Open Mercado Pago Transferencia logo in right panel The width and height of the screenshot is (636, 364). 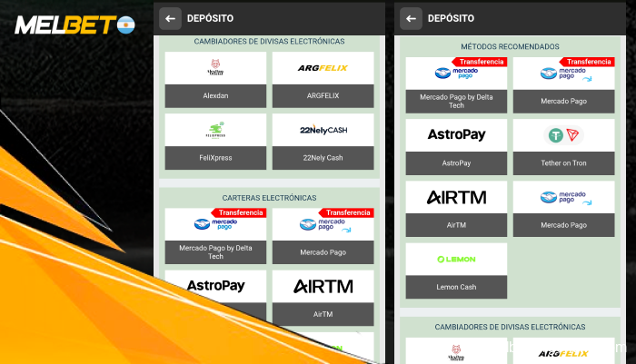point(564,73)
